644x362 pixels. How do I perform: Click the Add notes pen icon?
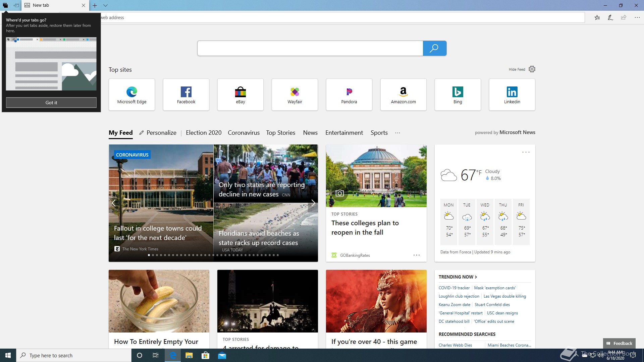point(610,17)
